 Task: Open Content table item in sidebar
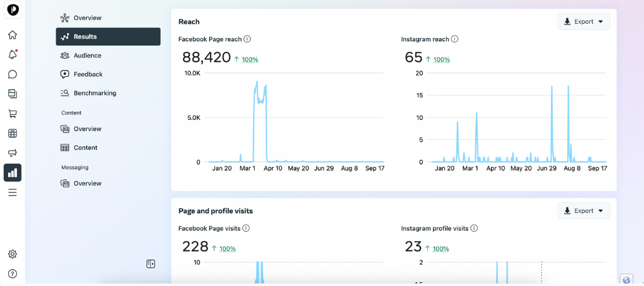(108, 148)
